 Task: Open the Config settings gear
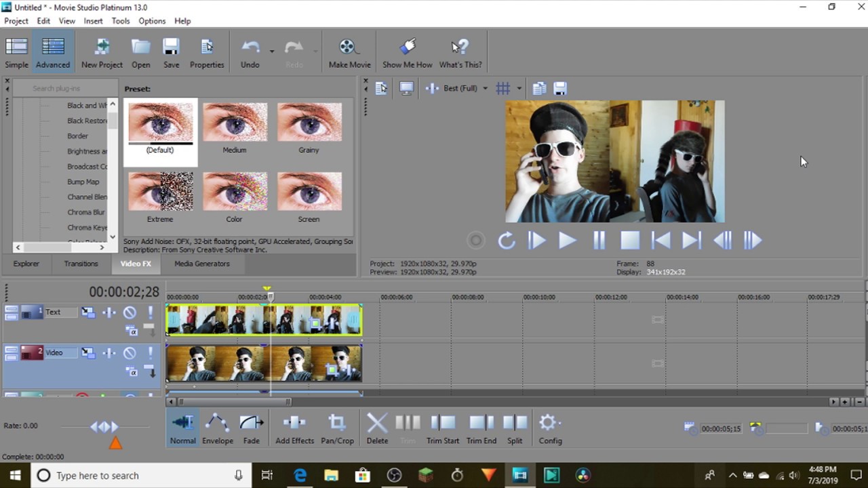pyautogui.click(x=550, y=430)
